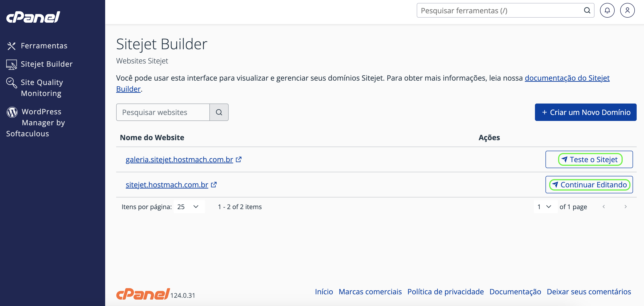This screenshot has height=306, width=644.
Task: Open Documentação footer link
Action: 515,292
